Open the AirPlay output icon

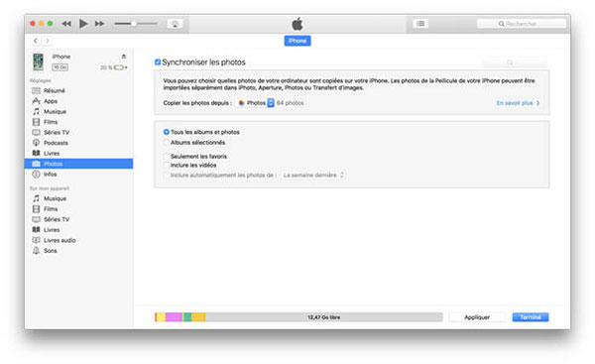175,24
